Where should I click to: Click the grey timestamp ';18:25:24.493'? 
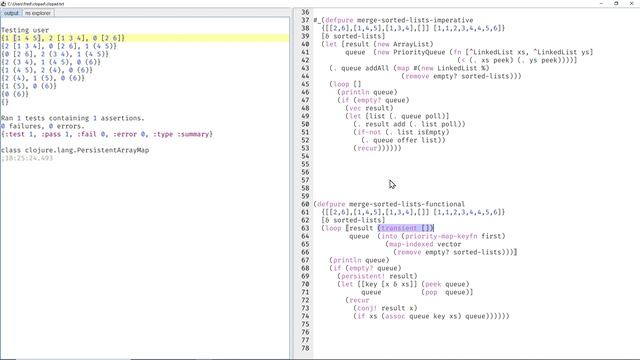pyautogui.click(x=27, y=158)
